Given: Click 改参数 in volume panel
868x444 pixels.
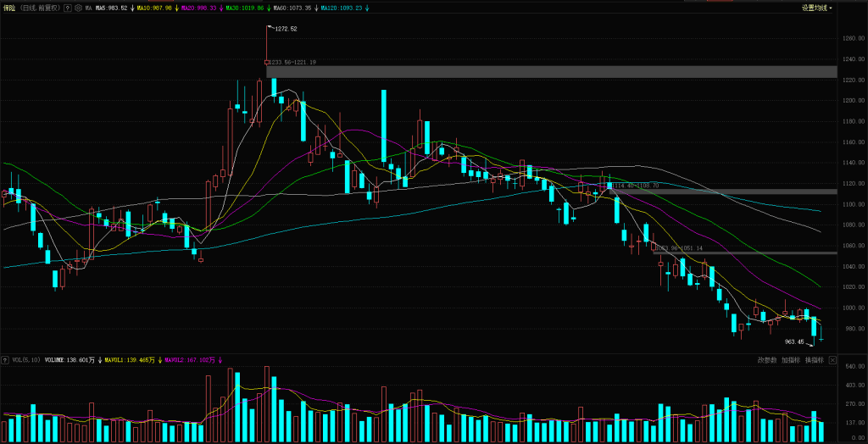Looking at the screenshot, I should (767, 360).
